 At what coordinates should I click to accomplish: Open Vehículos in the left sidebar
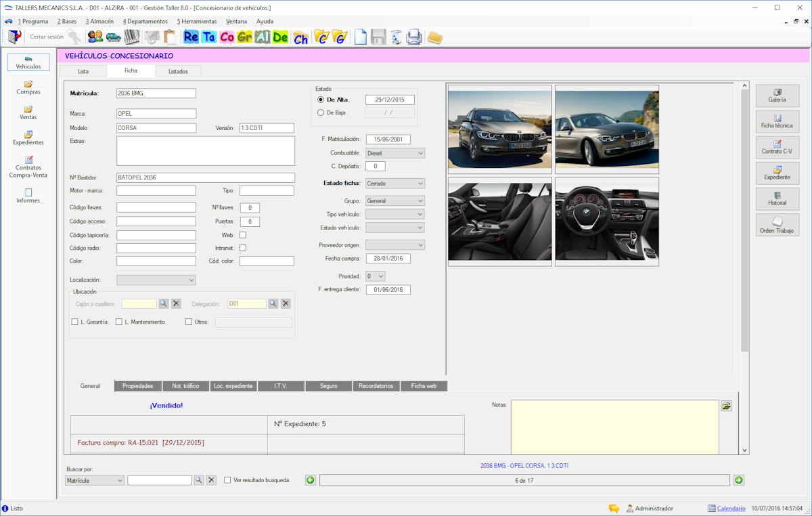(28, 62)
